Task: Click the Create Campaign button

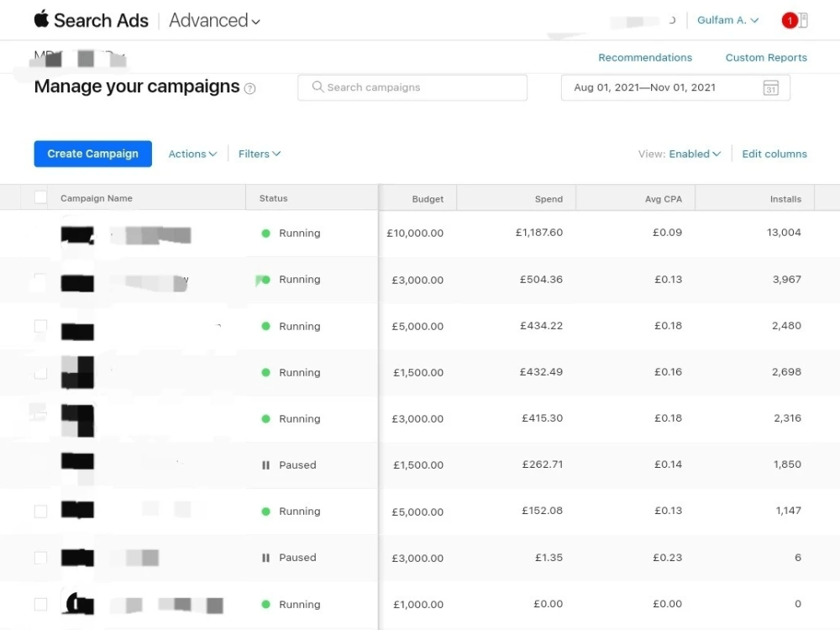Action: (x=92, y=154)
